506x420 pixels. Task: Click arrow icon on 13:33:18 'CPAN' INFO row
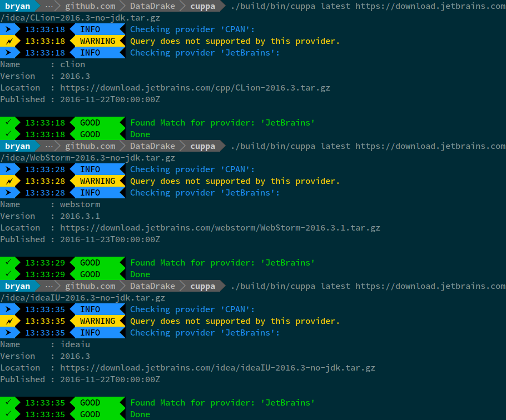(x=8, y=29)
